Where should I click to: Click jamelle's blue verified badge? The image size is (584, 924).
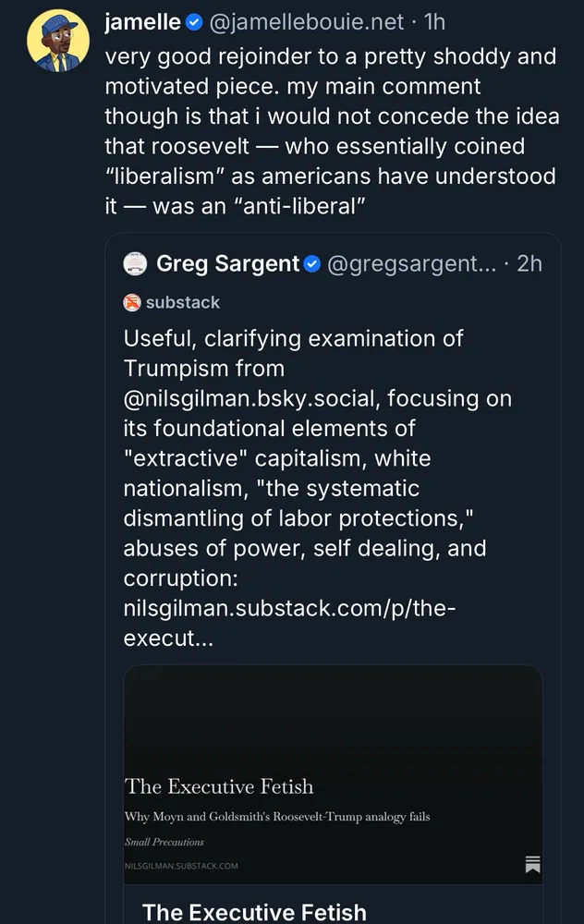pos(193,22)
